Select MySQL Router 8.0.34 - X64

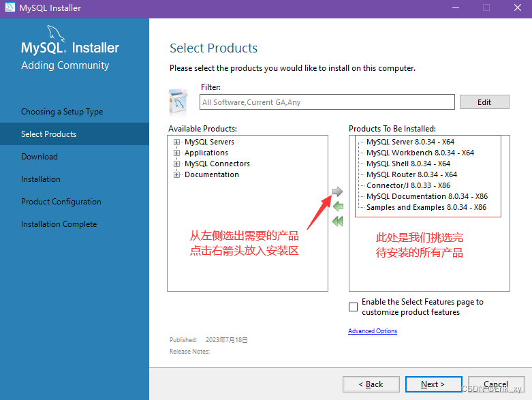411,174
